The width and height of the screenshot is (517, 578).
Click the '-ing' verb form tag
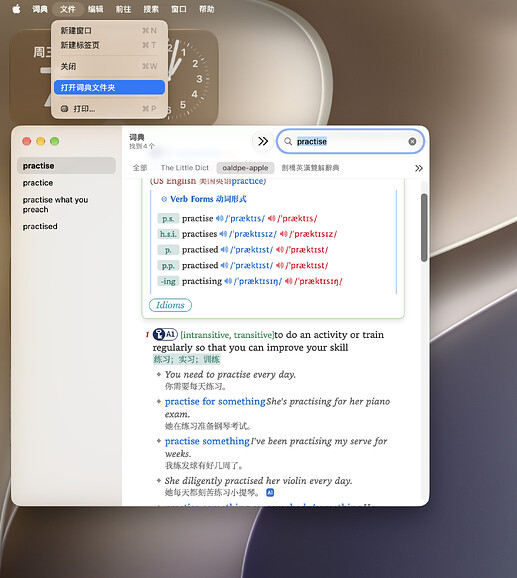(168, 281)
